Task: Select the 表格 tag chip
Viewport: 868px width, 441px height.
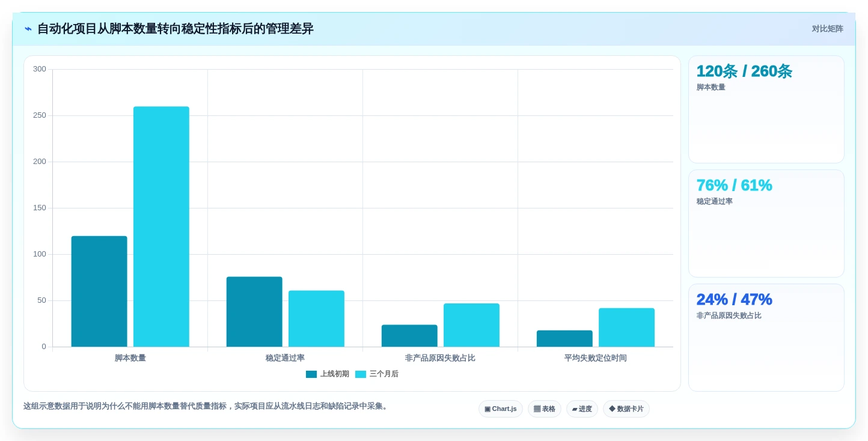Action: (x=545, y=409)
